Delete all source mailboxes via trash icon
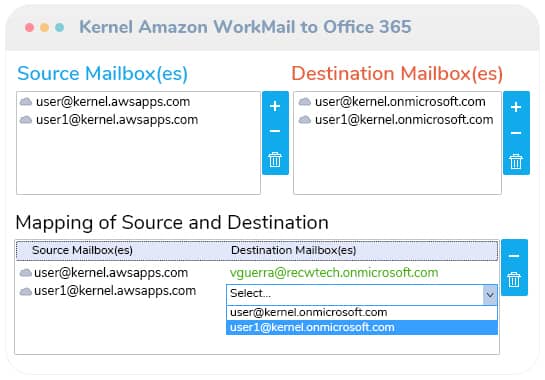 [275, 160]
